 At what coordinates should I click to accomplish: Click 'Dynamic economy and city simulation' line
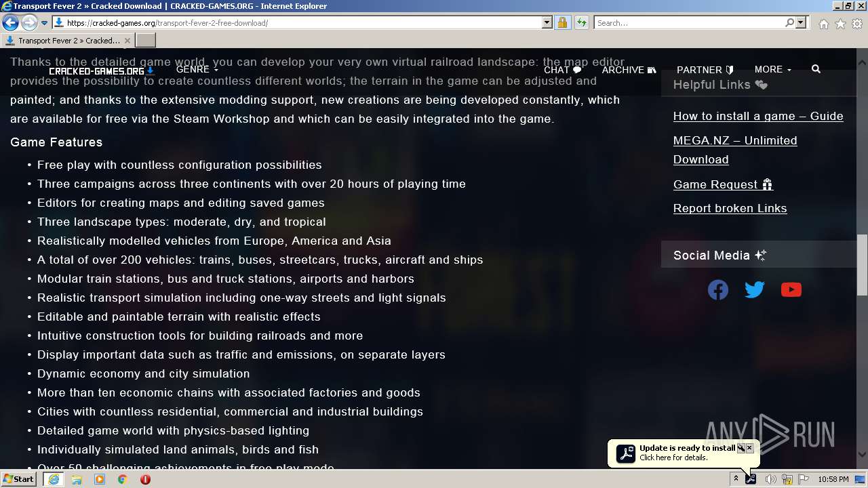pos(144,373)
